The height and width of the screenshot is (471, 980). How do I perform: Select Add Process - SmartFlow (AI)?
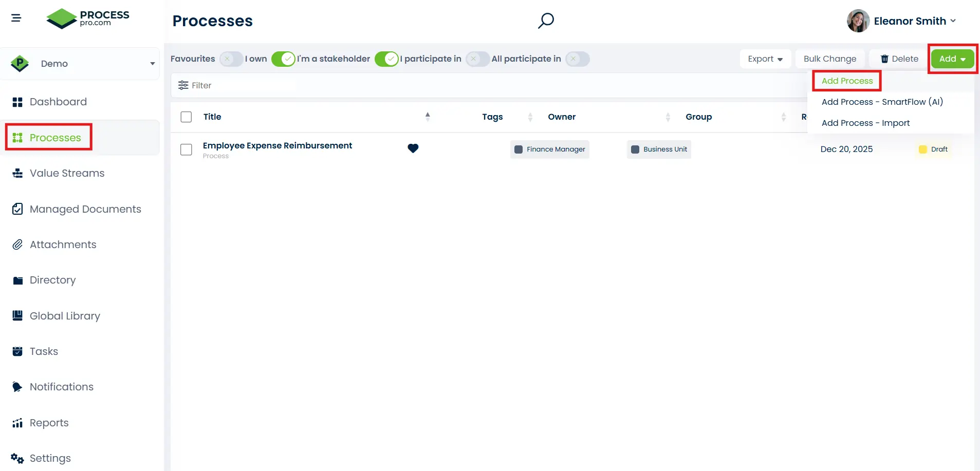[882, 102]
